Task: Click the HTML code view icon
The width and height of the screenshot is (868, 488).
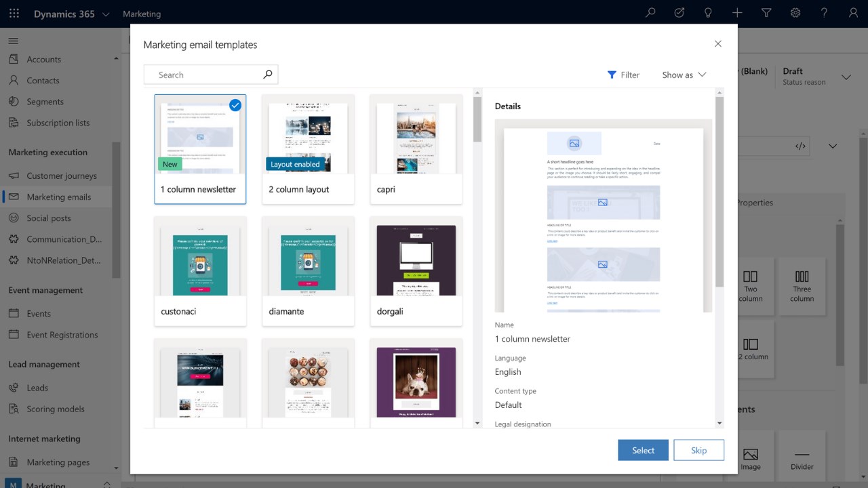Action: coord(800,146)
